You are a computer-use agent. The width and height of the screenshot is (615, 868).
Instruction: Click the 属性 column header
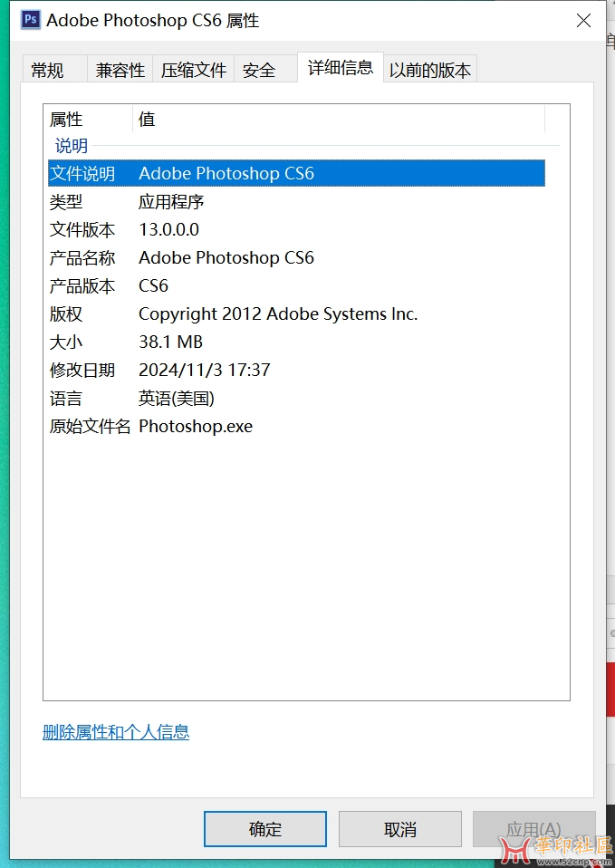point(66,119)
